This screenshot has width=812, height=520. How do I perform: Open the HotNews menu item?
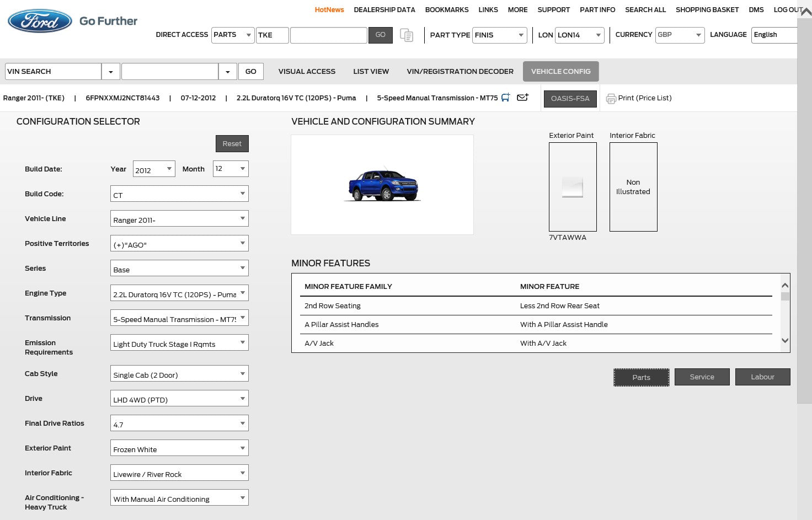329,10
